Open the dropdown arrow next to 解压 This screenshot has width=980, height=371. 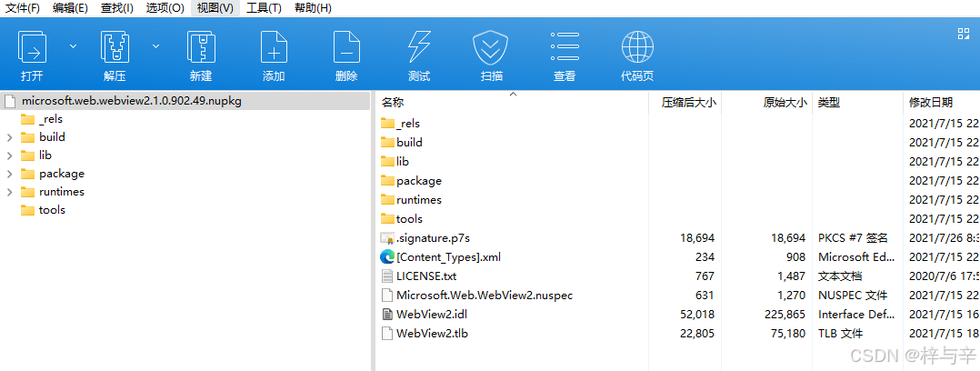[155, 45]
